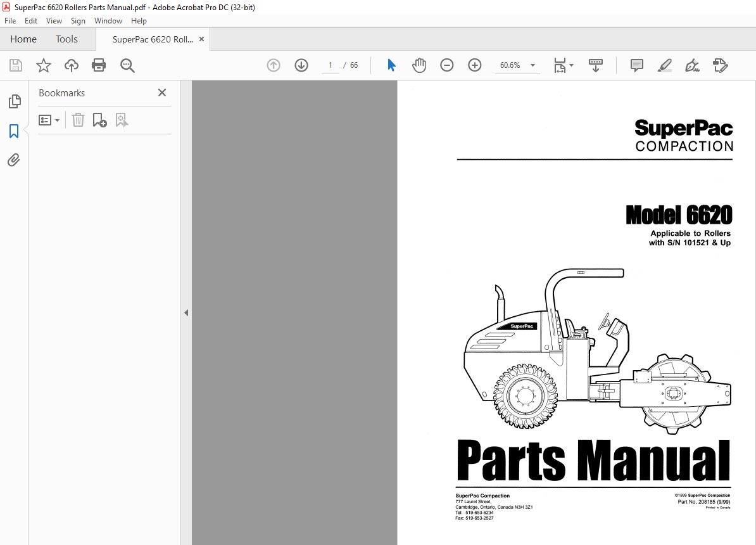
Task: Click the 60.6% zoom value field
Action: pos(510,65)
